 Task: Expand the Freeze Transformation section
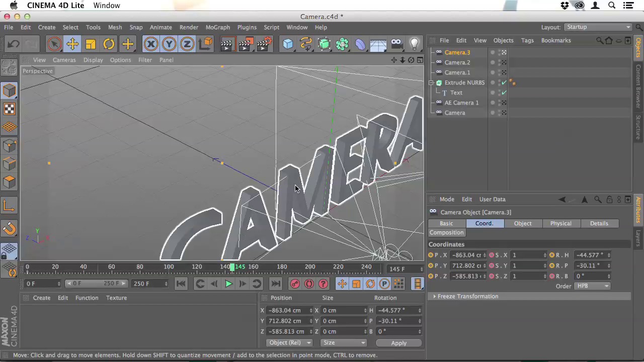click(x=435, y=297)
